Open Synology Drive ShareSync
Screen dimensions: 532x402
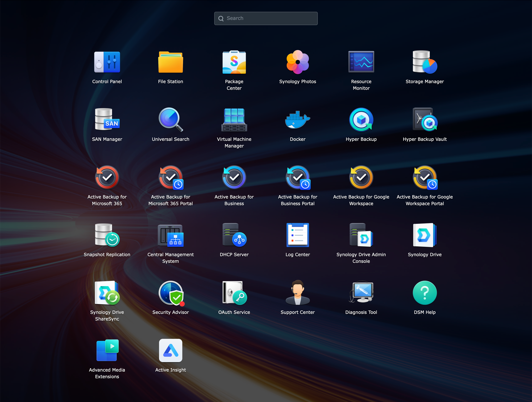107,293
